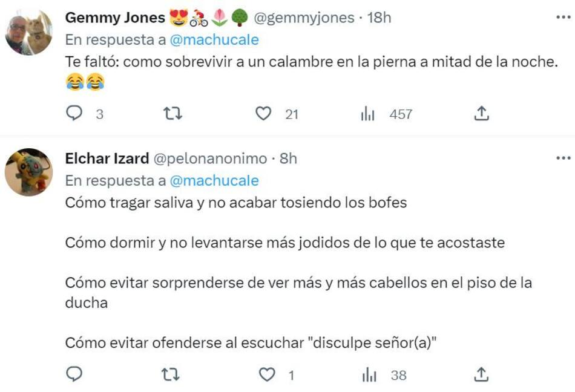Retweet Gemmy Jones's tweet
Screen dimensions: 575x392
[x=172, y=114]
